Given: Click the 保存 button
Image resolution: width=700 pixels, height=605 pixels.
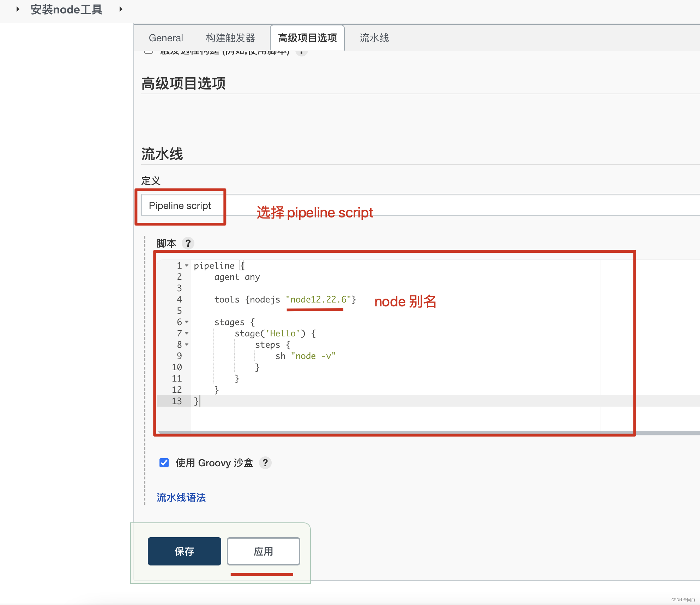Looking at the screenshot, I should tap(184, 551).
